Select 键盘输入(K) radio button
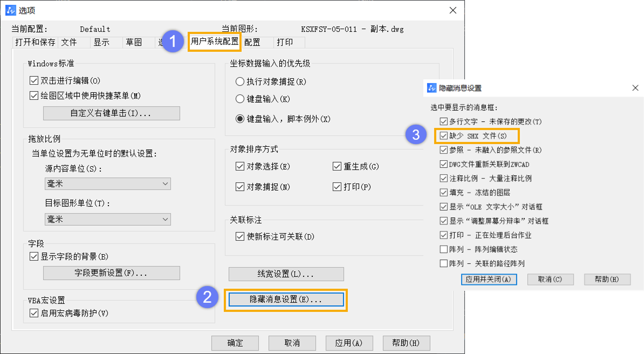 (240, 99)
